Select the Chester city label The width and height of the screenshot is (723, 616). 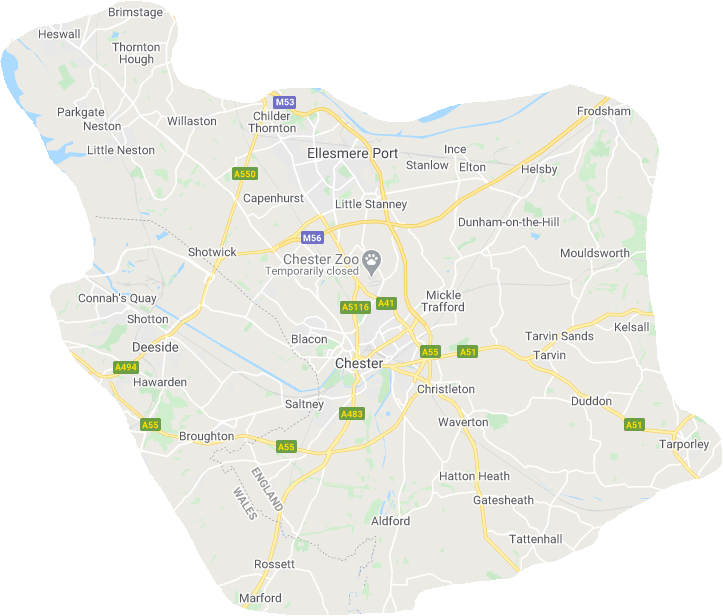[x=359, y=363]
